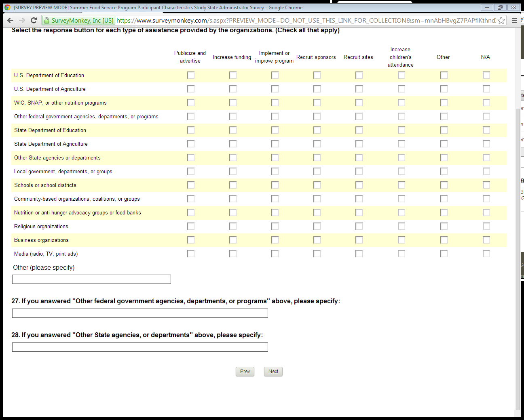Click the Prev button
524x420 pixels.
(245, 372)
